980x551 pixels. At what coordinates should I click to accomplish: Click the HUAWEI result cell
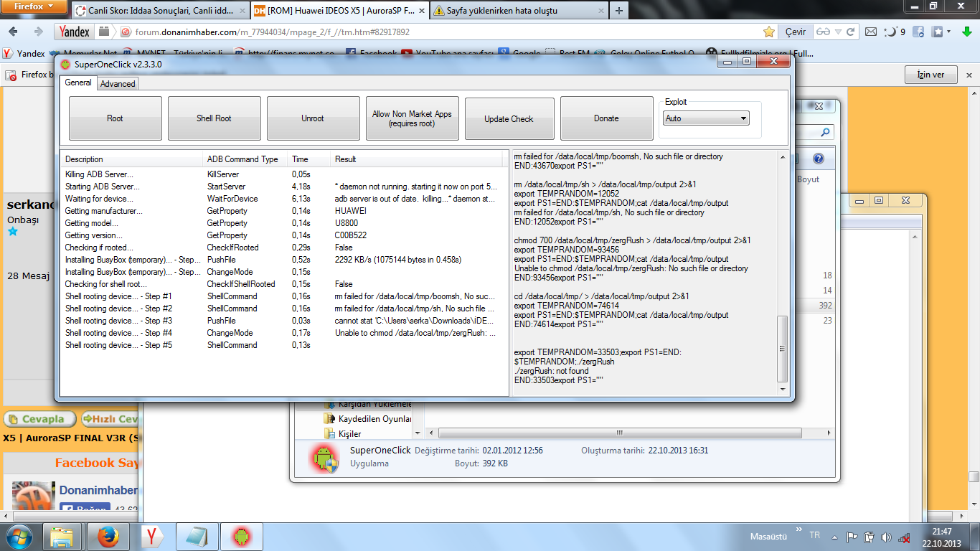pos(351,211)
